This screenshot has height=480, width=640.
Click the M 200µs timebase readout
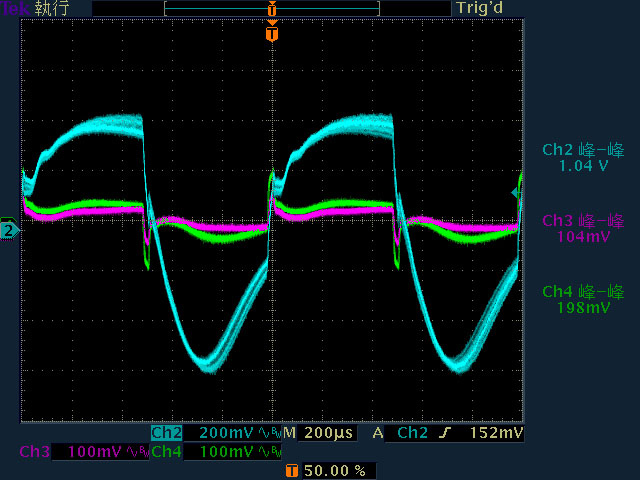[x=319, y=433]
